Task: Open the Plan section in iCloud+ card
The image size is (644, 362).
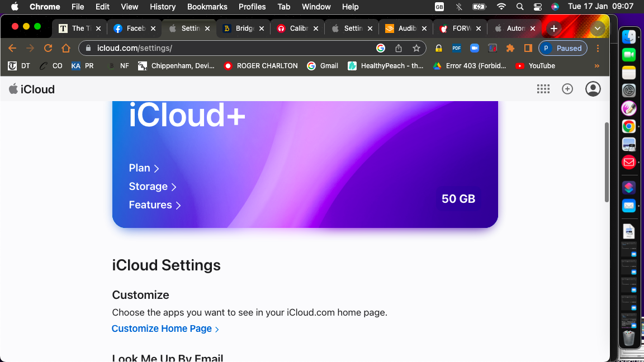Action: 144,168
